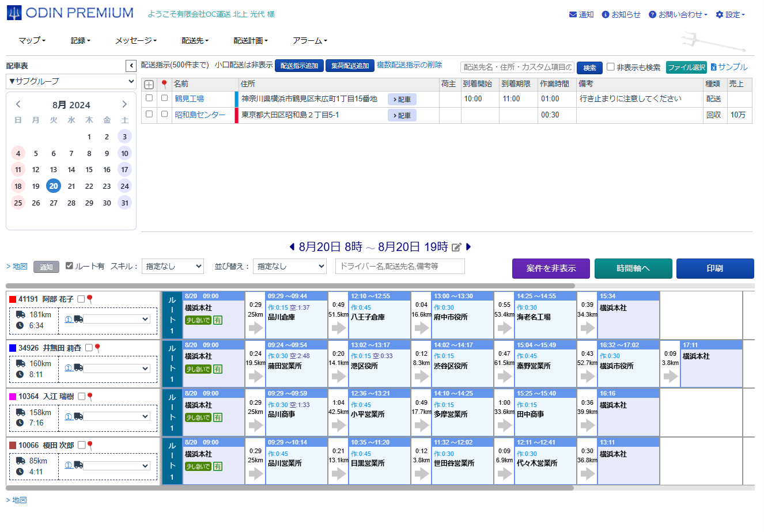Open the 配送先 menu
The width and height of the screenshot is (764, 532).
click(x=195, y=40)
